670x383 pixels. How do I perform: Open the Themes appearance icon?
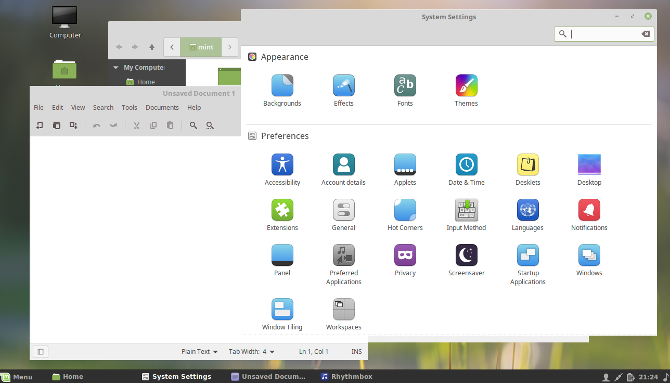tap(466, 90)
